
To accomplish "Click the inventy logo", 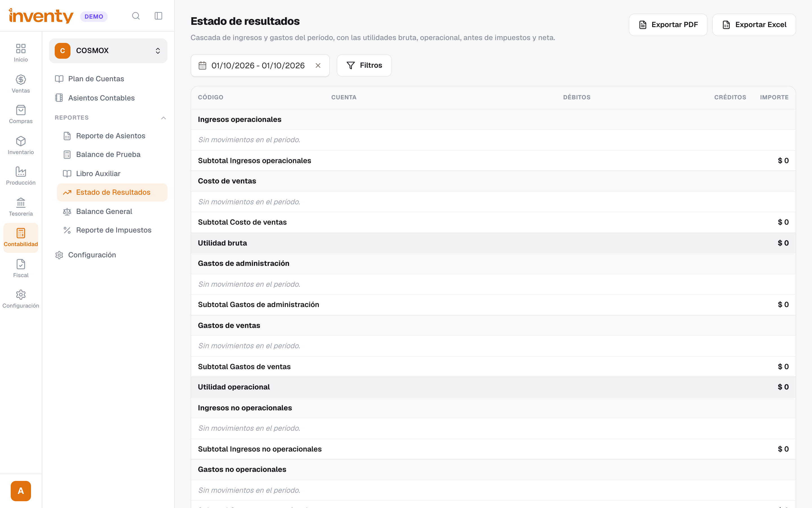I will click(x=41, y=16).
